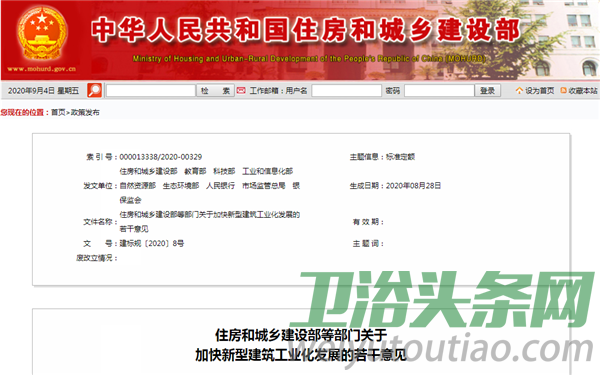Open the 设为首页 link
The image size is (600, 375).
click(x=539, y=91)
